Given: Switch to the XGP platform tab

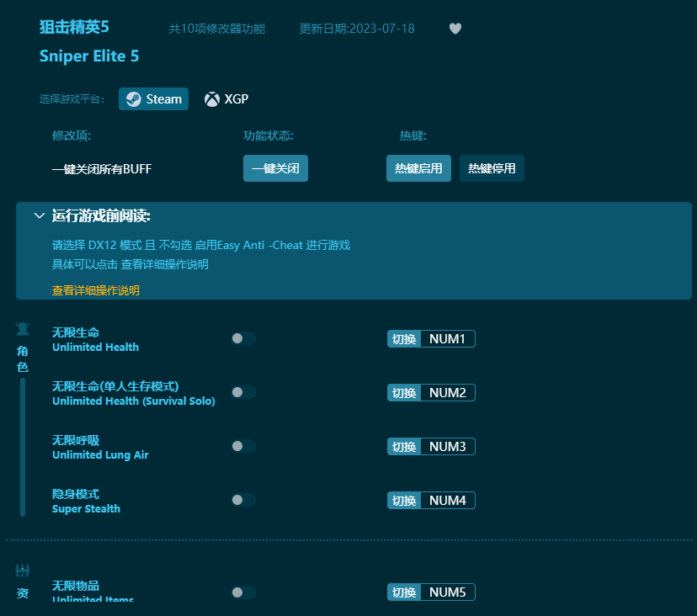Looking at the screenshot, I should [226, 98].
